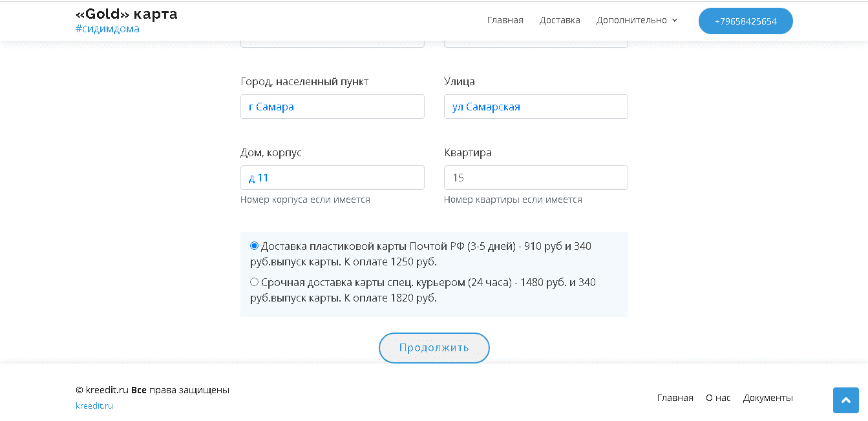Screen dimensions: 868x421
Task: Expand the Дополнительно chevron in navigation
Action: 674,21
